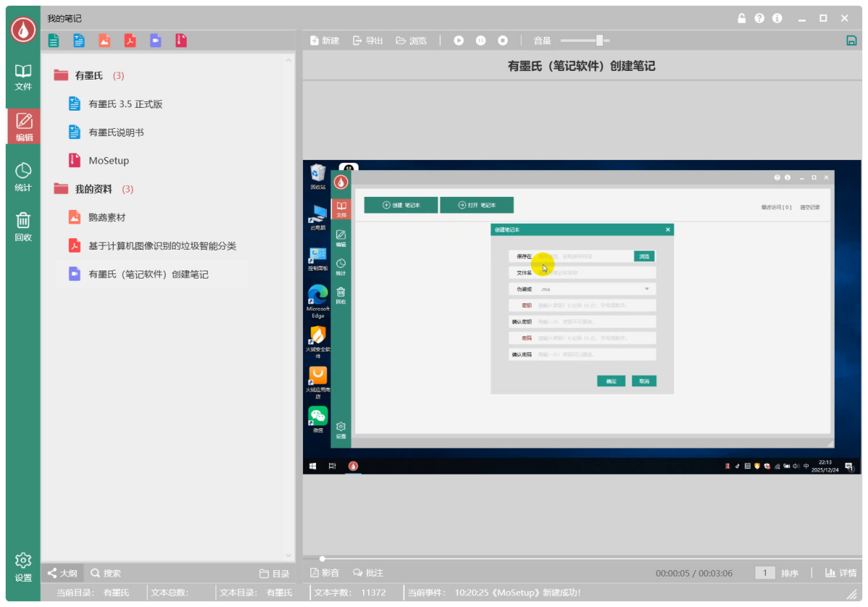Play the video note
868x607 pixels.
point(459,41)
